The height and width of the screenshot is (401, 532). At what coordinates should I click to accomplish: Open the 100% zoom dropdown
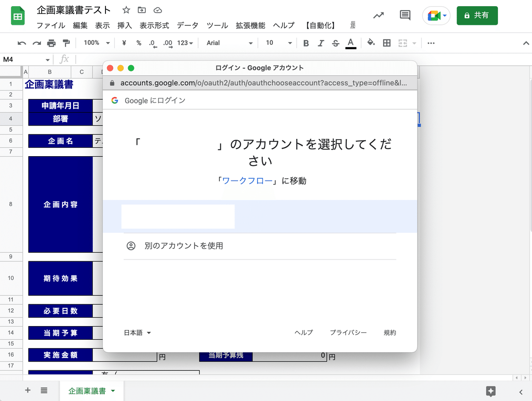pyautogui.click(x=96, y=43)
